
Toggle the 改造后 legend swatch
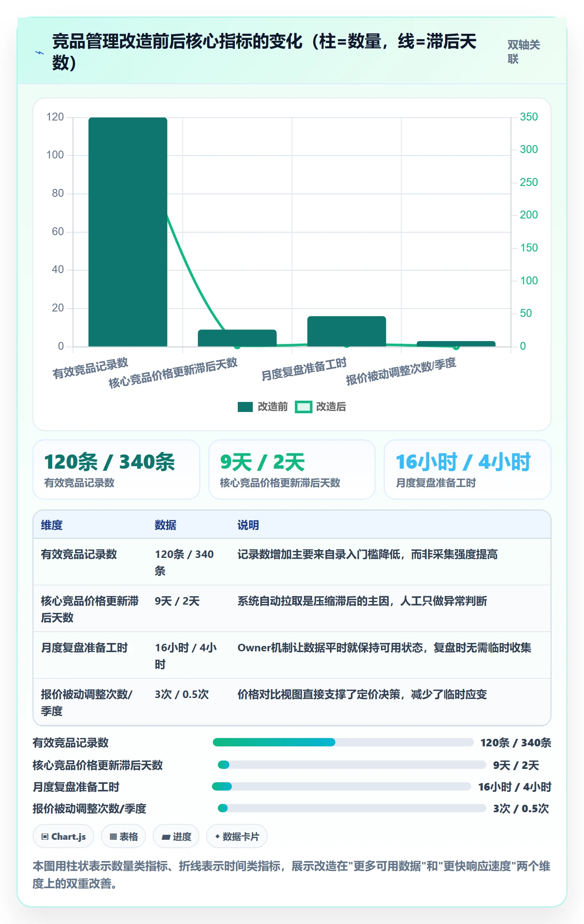tap(303, 407)
